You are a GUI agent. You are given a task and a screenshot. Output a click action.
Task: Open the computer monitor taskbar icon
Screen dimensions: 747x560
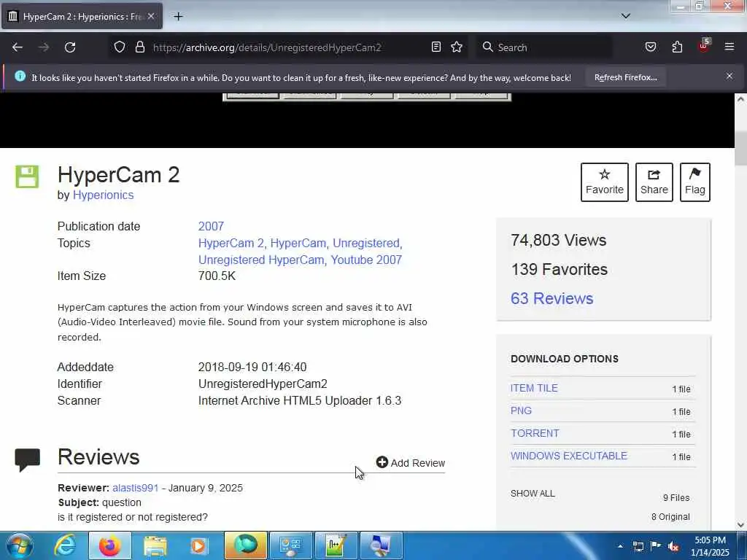pos(381,545)
